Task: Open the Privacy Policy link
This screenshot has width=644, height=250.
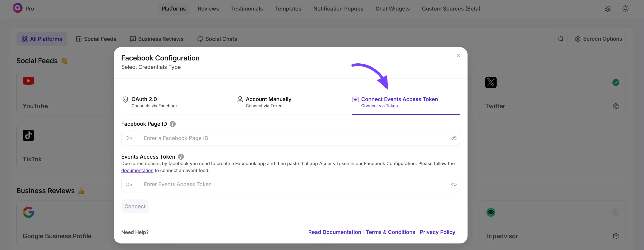Action: [x=437, y=232]
